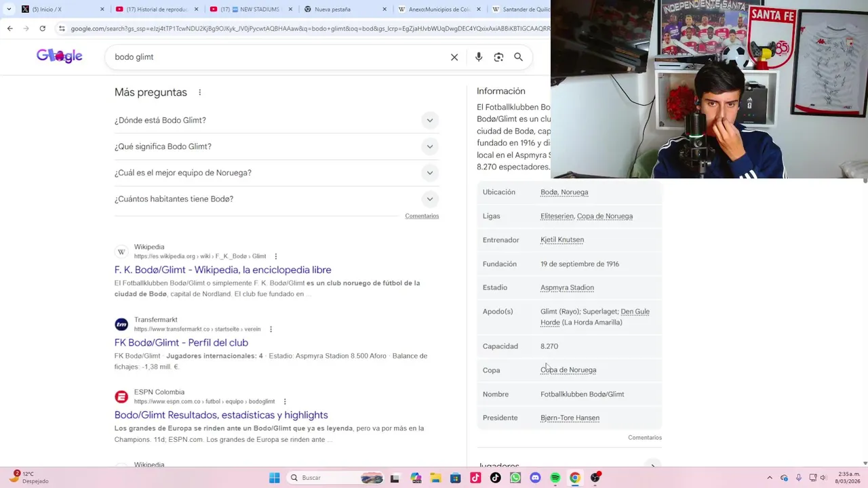Click the magnifying glass search button

click(518, 57)
